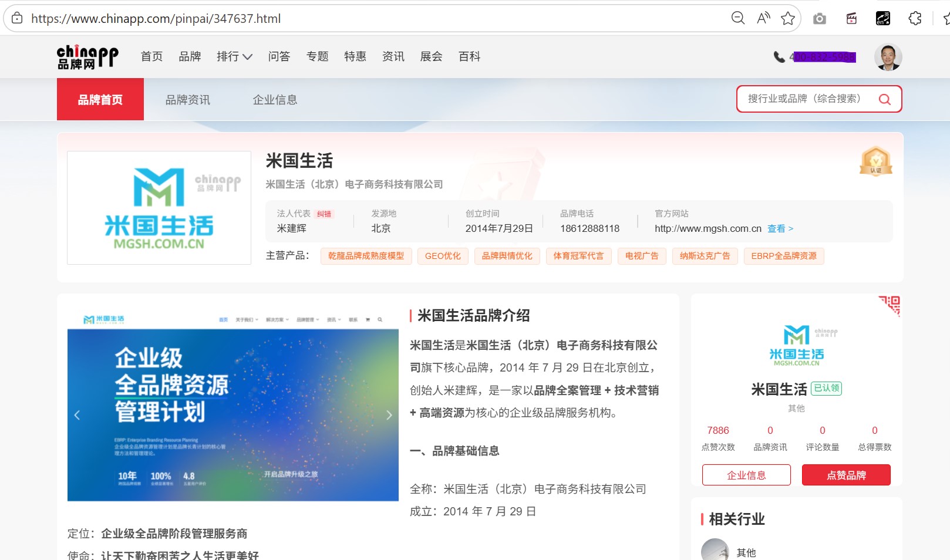Viewport: 950px width, 560px height.
Task: Click the 搜行业或品牌 search input field
Action: point(808,99)
